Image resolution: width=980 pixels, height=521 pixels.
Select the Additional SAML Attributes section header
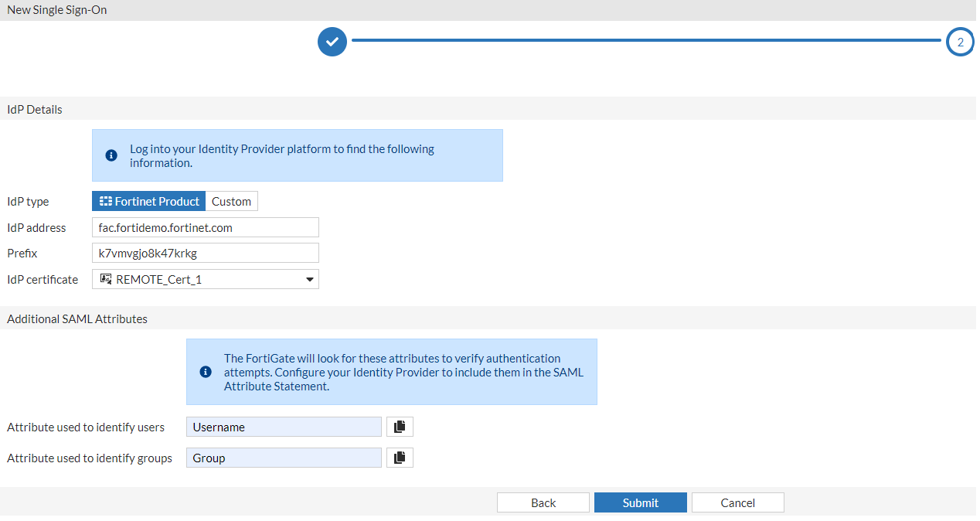tap(77, 318)
